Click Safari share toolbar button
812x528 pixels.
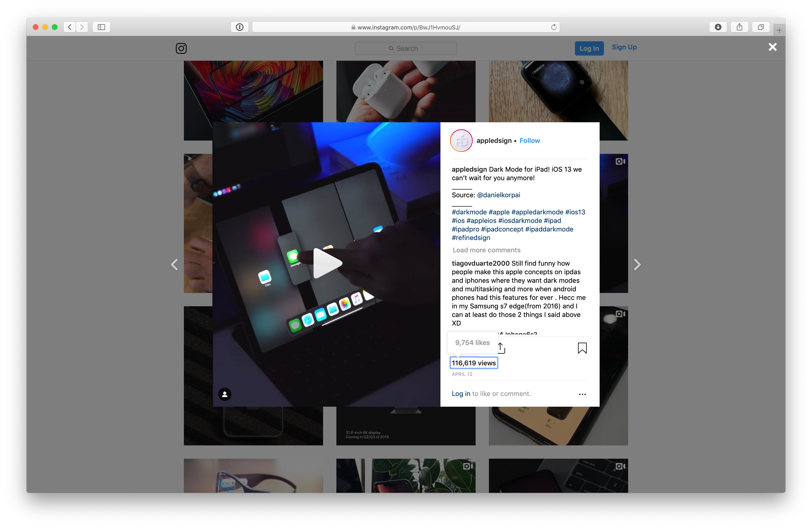(x=739, y=27)
